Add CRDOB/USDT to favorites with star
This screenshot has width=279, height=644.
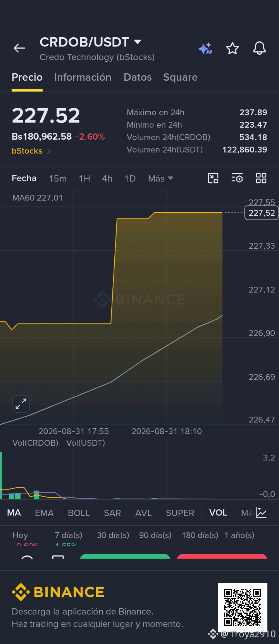click(232, 48)
